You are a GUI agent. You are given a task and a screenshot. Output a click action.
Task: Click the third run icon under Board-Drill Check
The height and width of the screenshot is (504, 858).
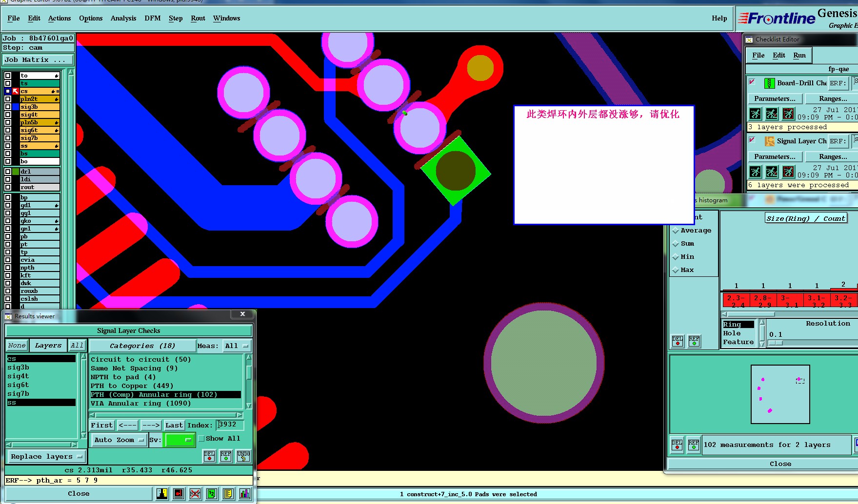click(x=788, y=114)
